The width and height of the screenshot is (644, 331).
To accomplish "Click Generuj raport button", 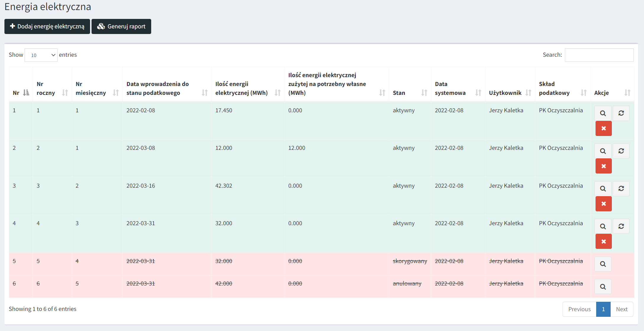I will point(121,27).
